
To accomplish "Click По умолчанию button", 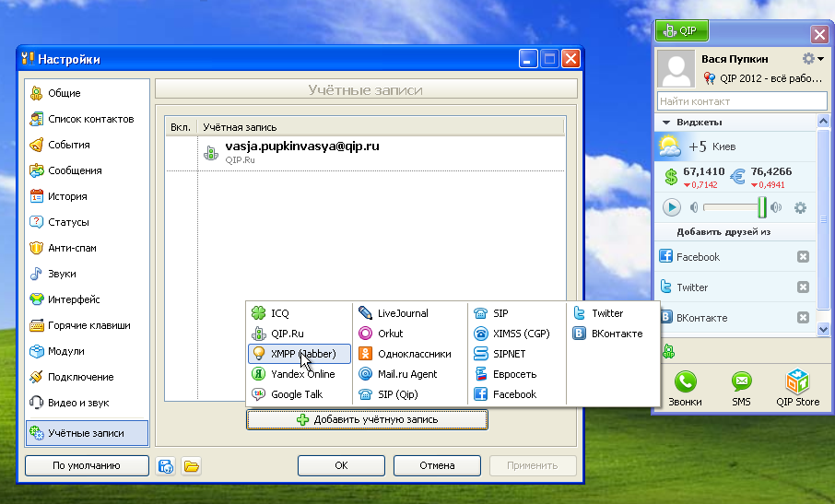I will coord(87,465).
